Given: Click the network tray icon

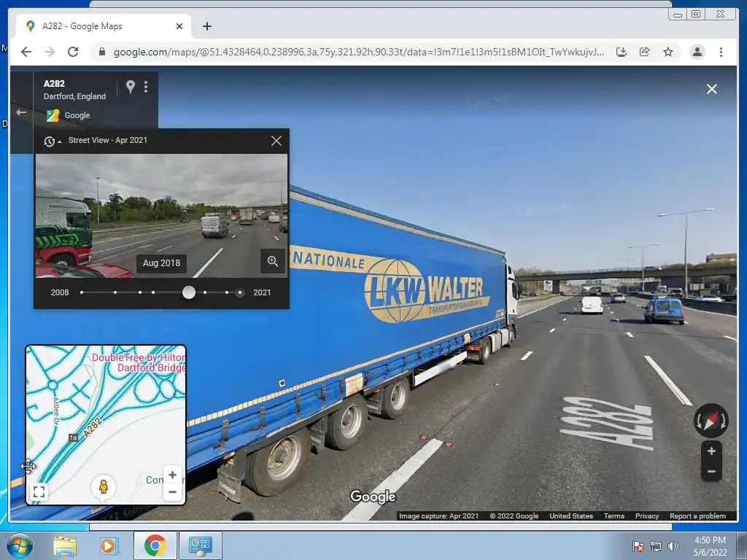Looking at the screenshot, I should click(656, 546).
